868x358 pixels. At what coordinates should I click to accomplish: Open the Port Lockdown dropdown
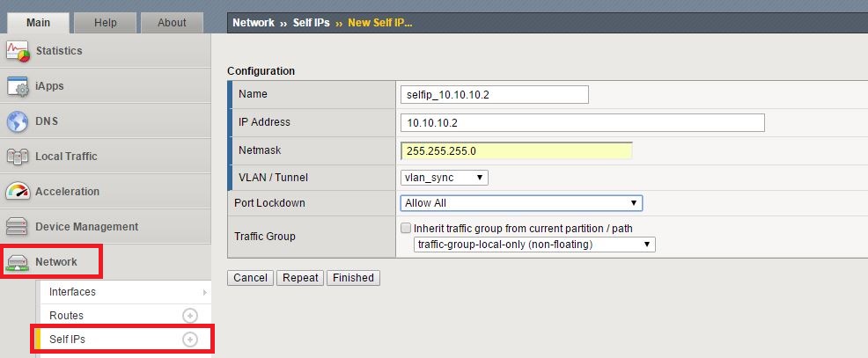[x=521, y=203]
